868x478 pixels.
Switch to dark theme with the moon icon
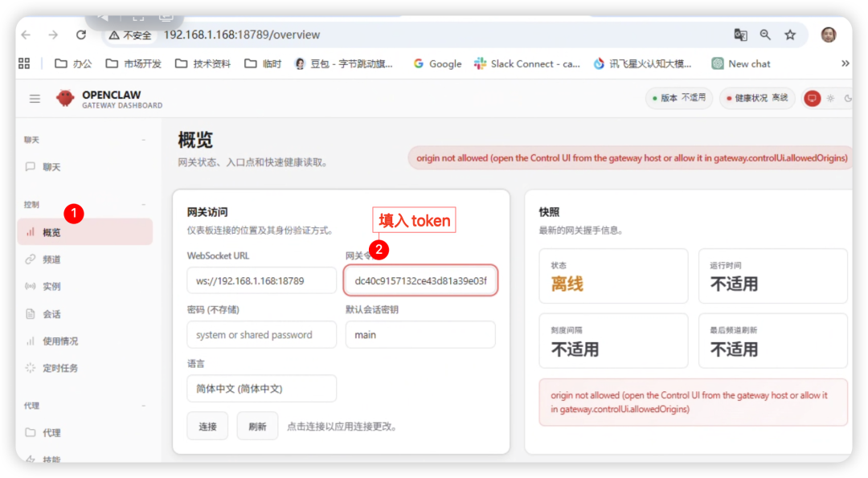point(850,98)
